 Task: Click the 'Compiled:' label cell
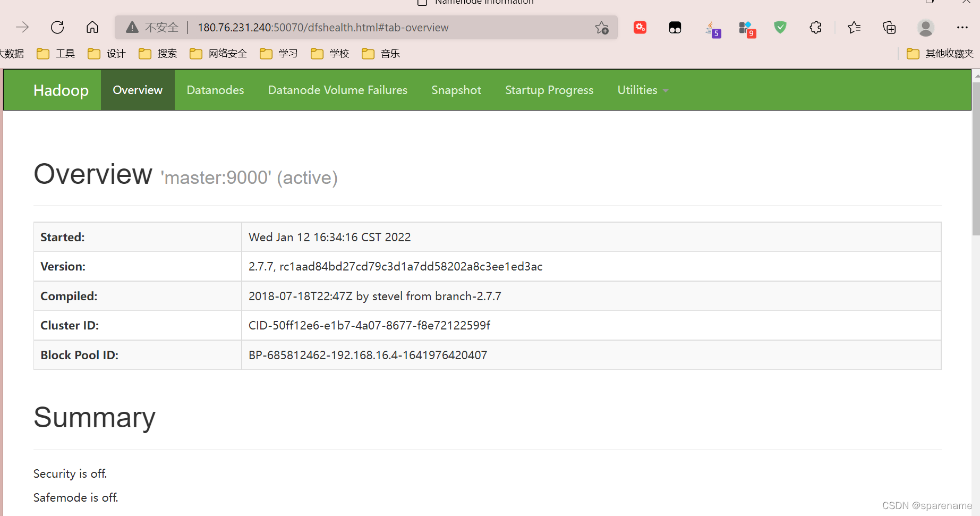pyautogui.click(x=138, y=296)
